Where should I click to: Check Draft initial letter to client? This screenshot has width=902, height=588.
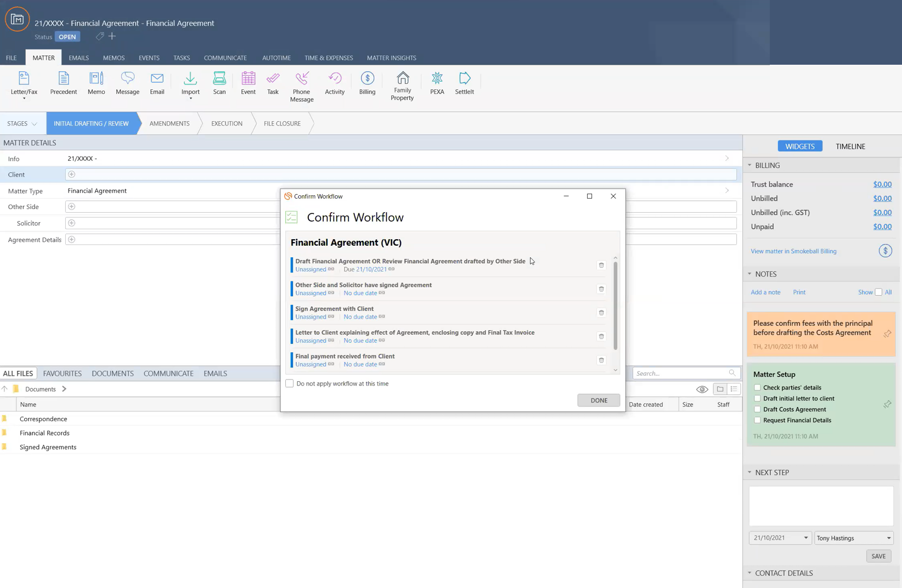(757, 398)
